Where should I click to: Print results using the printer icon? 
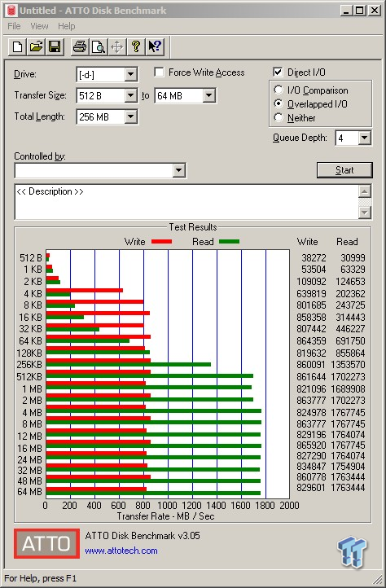pos(80,47)
